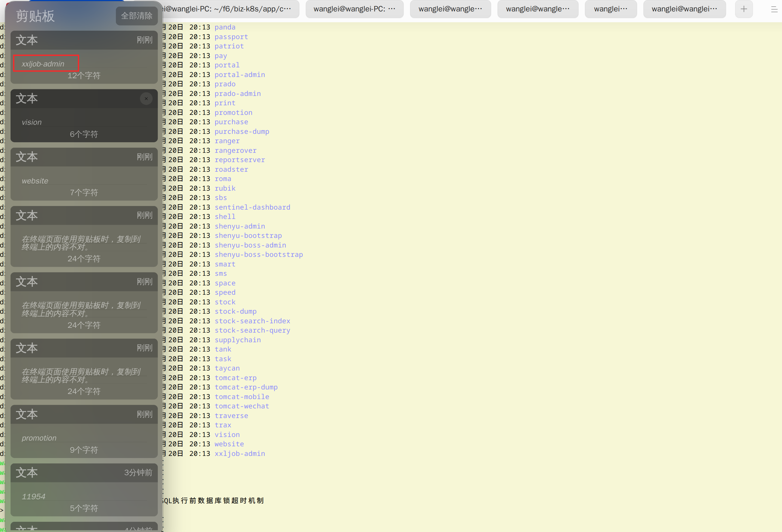Click the sentinel-dashboard directory name
The image size is (782, 532).
(x=252, y=207)
